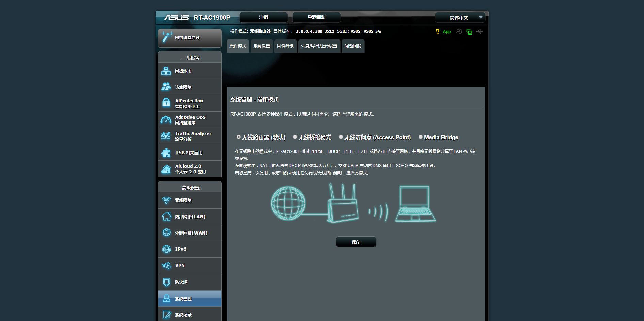644x321 pixels.
Task: Click the ASUS_5G SSID link
Action: (x=372, y=31)
